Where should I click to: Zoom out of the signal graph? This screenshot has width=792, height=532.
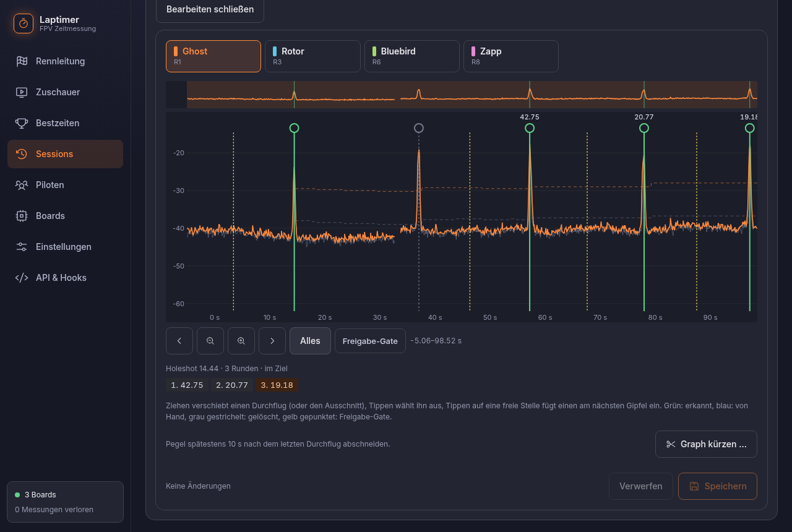click(210, 341)
